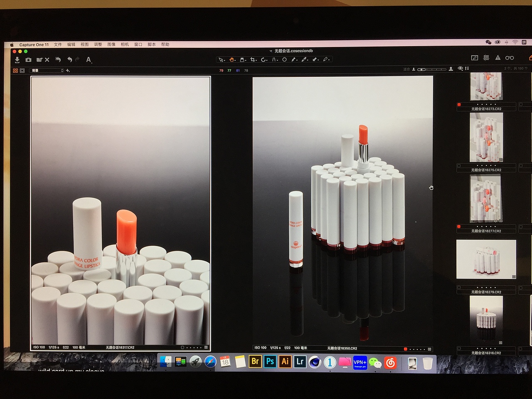Click the Capture camera icon
Image resolution: width=532 pixels, height=399 pixels.
coord(28,60)
